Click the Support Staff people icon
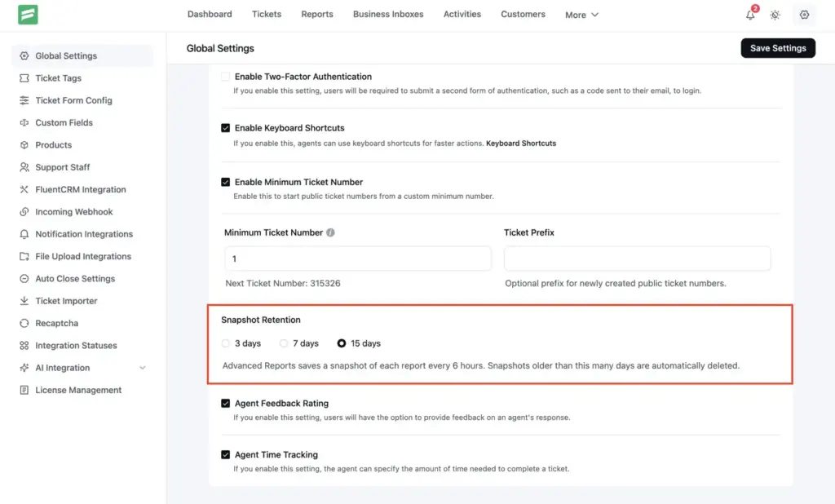The height and width of the screenshot is (504, 835). point(24,167)
